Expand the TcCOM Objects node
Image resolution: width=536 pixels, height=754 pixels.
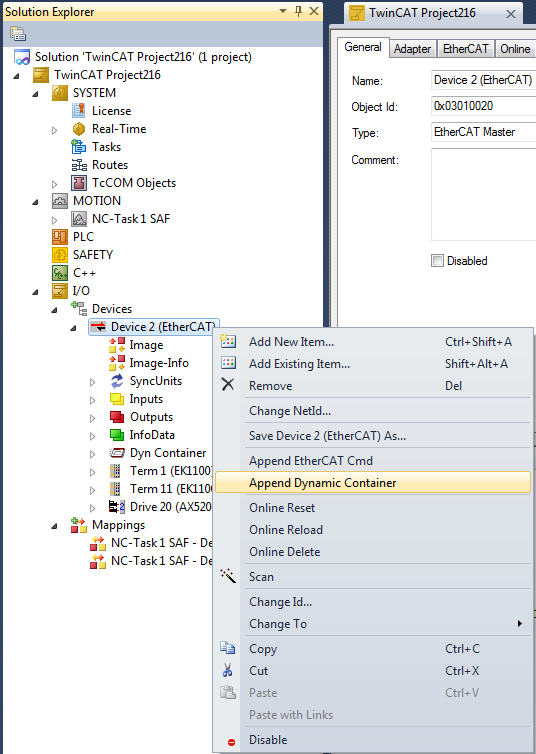[x=54, y=184]
